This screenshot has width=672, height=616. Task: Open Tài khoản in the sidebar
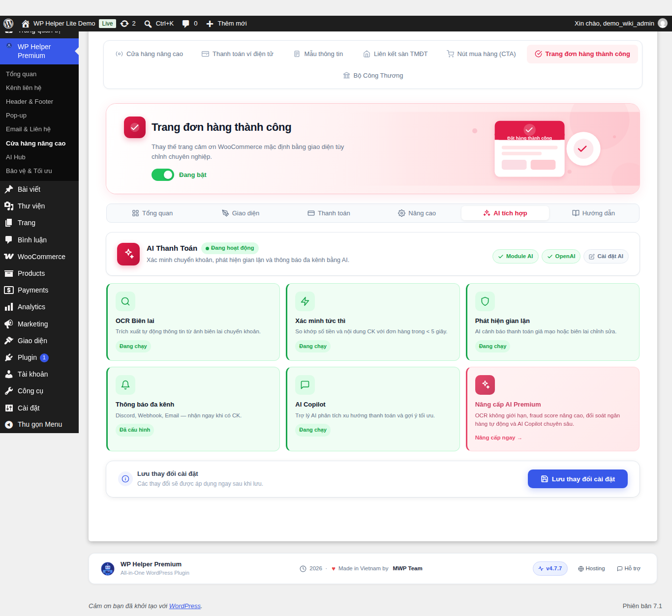[39, 374]
